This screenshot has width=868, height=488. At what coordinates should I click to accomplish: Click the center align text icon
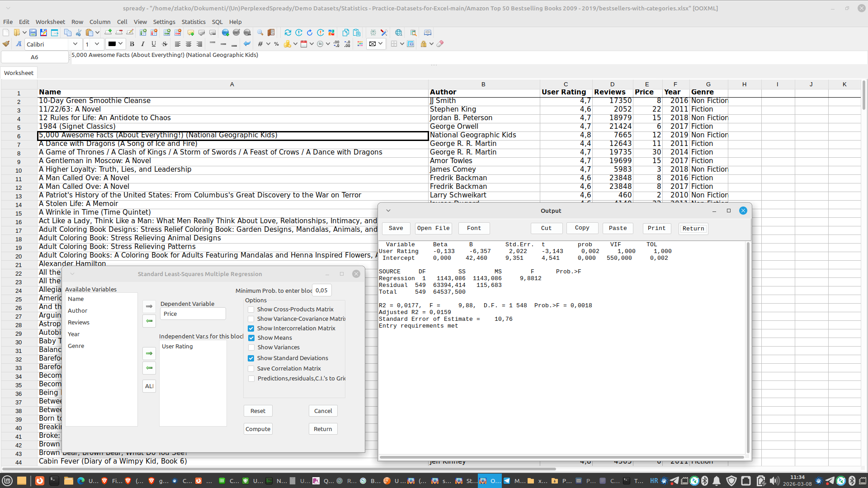point(189,44)
